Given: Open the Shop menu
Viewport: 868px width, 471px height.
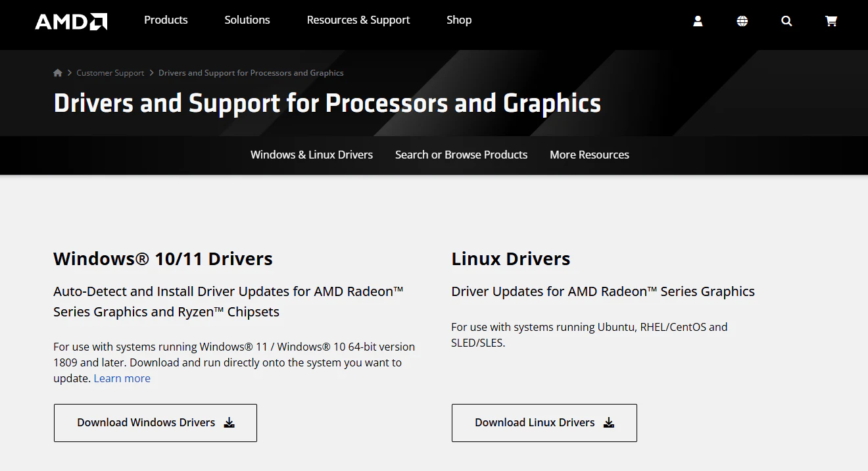Looking at the screenshot, I should pos(459,20).
